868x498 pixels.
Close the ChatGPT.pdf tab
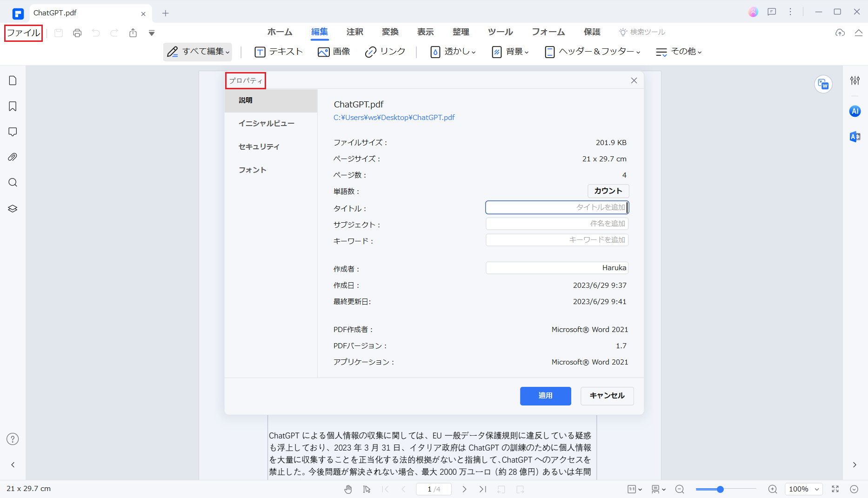click(143, 13)
